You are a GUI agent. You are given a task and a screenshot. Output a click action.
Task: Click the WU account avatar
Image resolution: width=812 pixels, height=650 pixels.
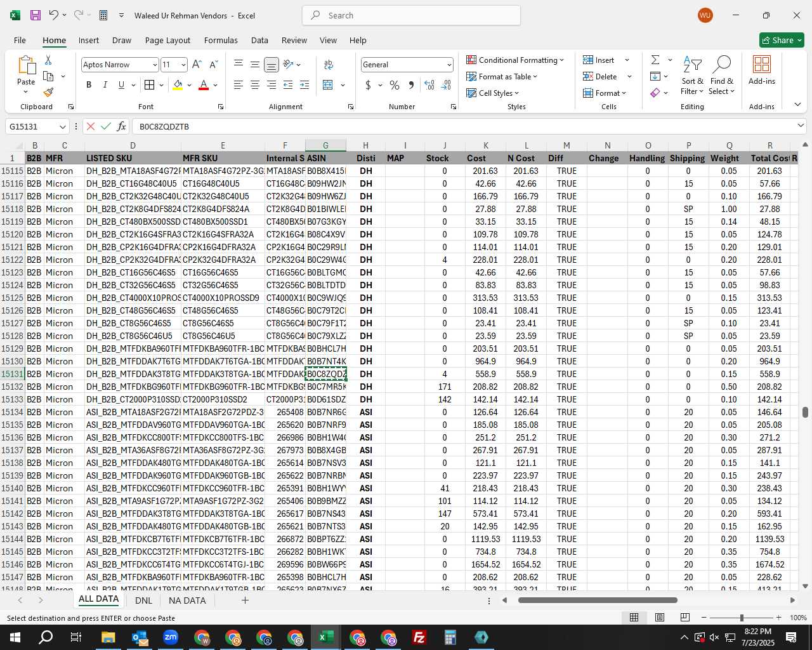pyautogui.click(x=705, y=15)
